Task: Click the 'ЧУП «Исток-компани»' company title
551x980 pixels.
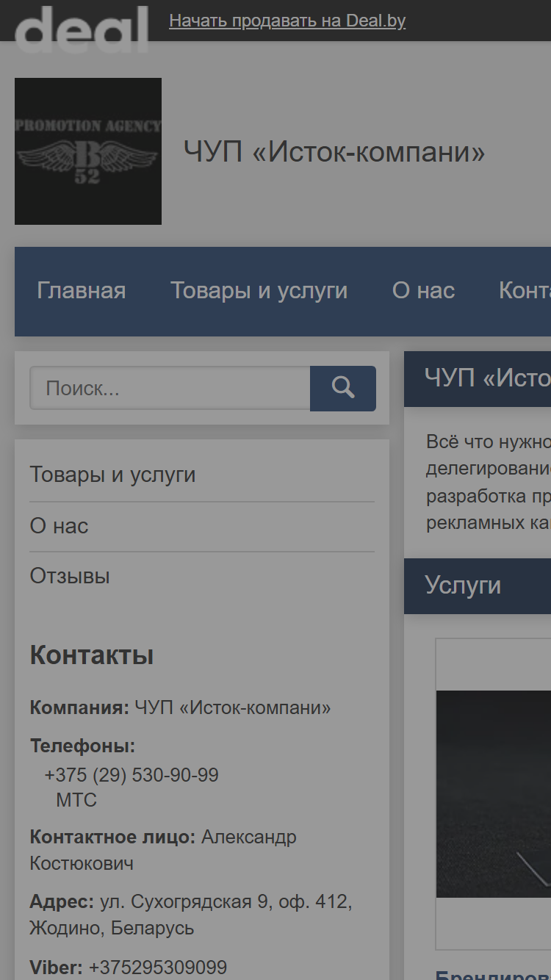Action: (334, 152)
